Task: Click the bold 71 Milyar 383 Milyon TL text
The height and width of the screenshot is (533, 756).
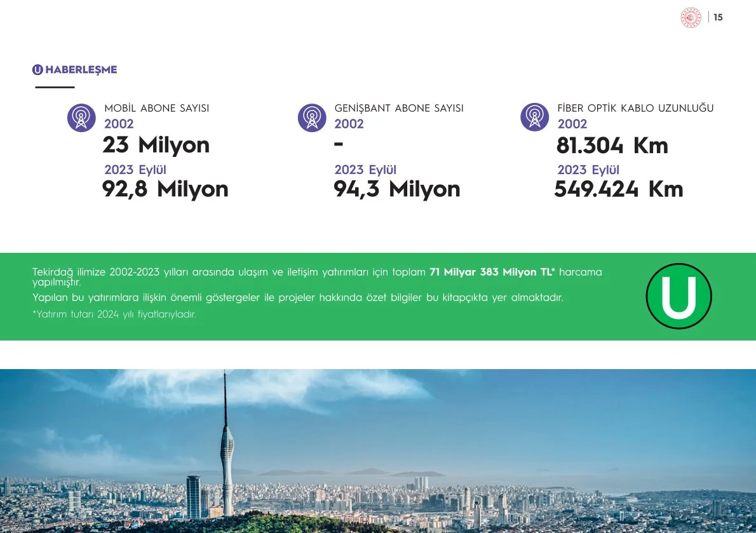Action: 492,272
